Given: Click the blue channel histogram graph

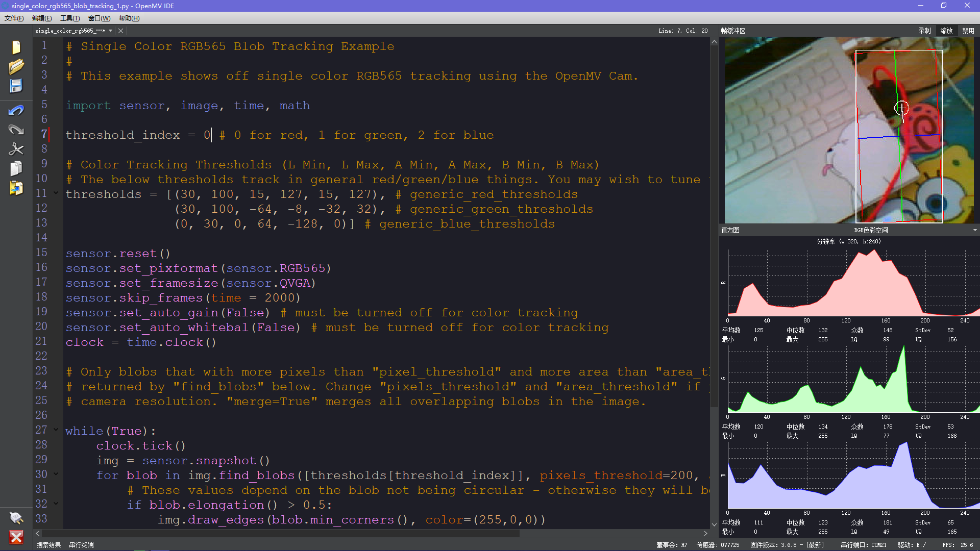Looking at the screenshot, I should click(853, 475).
